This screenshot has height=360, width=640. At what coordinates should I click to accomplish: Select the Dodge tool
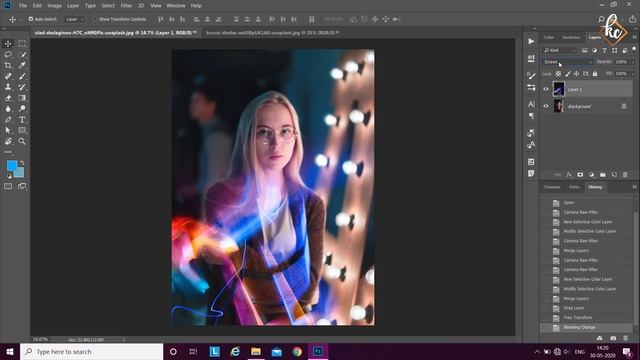[x=22, y=109]
